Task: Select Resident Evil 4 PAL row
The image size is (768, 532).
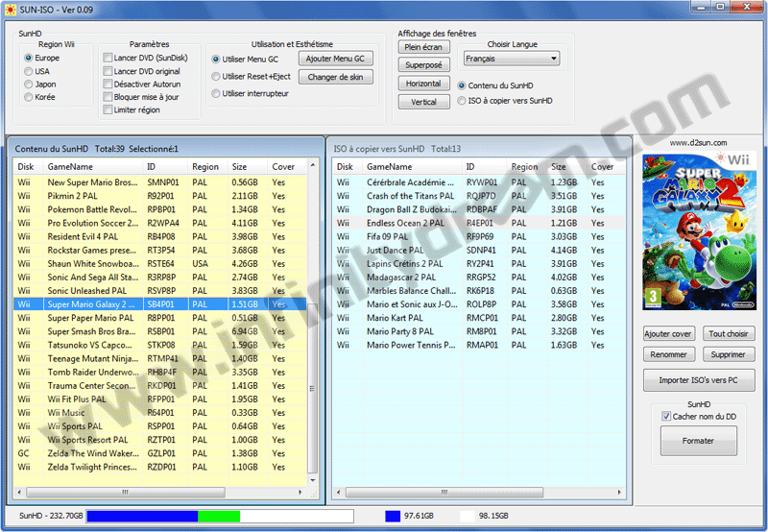Action: click(160, 236)
